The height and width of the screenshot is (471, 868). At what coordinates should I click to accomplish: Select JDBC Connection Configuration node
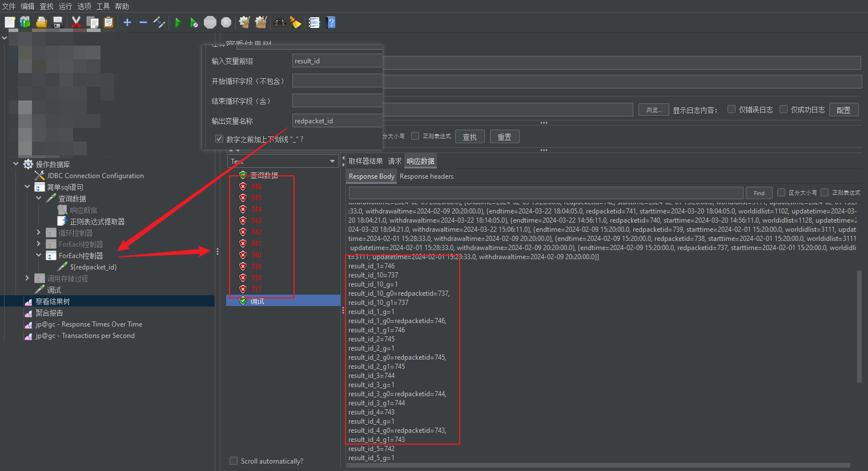(95, 176)
